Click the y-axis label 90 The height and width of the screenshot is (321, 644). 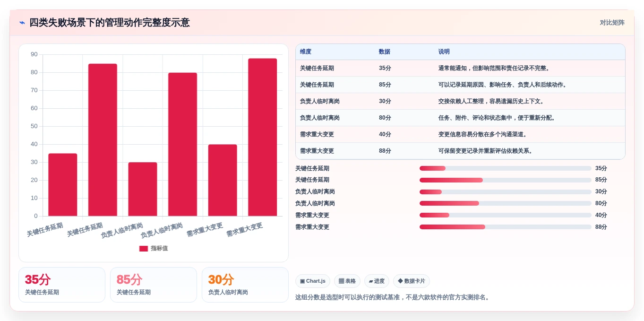pyautogui.click(x=34, y=54)
